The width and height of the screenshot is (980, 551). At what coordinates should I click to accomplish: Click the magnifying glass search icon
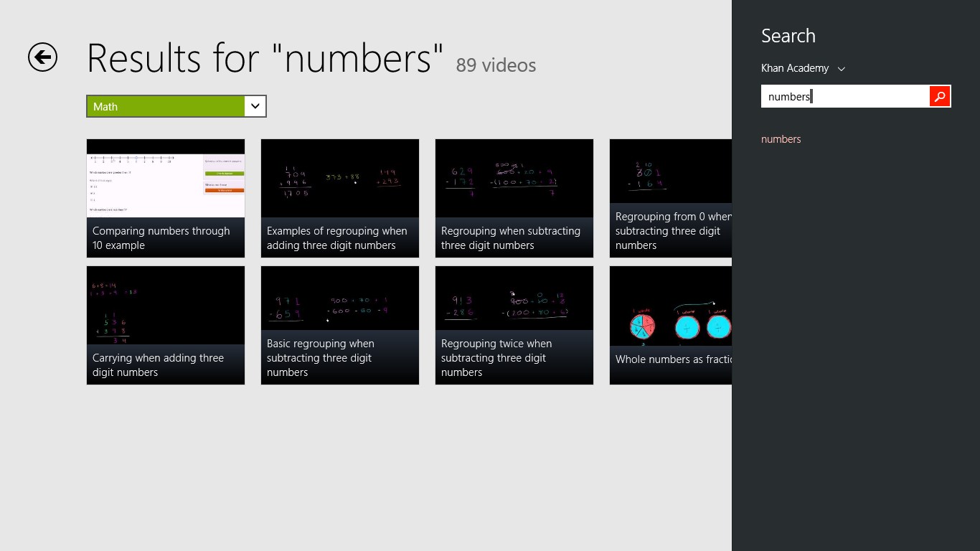[x=940, y=95]
